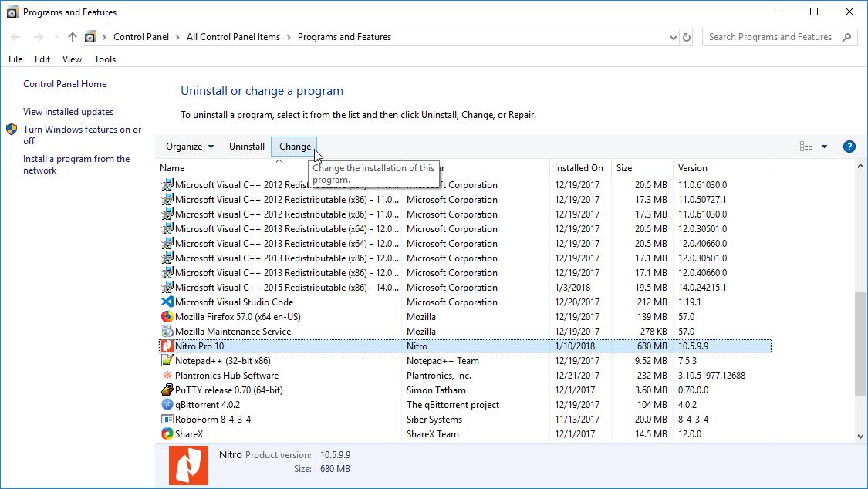The image size is (868, 489).
Task: Open the address bar history dropdown
Action: [673, 38]
